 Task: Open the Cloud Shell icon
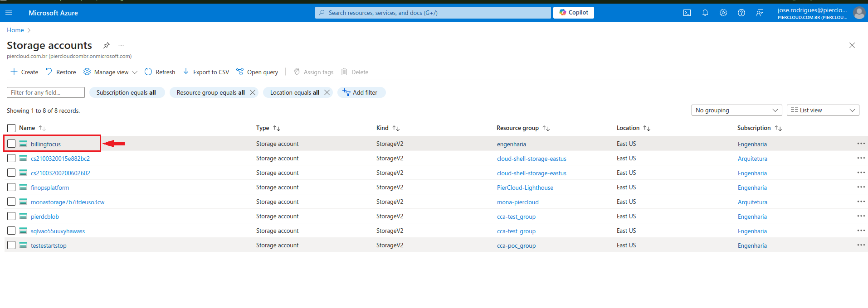click(x=687, y=13)
